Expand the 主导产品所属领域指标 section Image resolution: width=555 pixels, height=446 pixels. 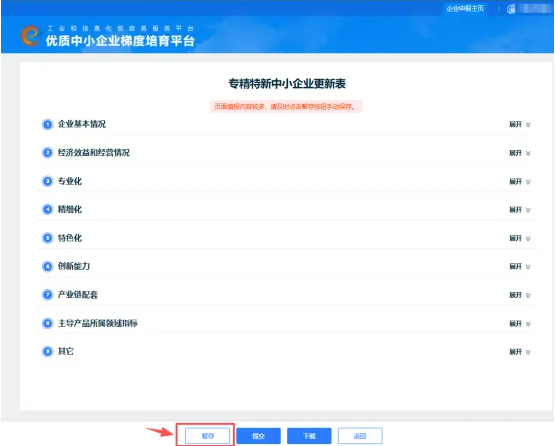point(520,324)
